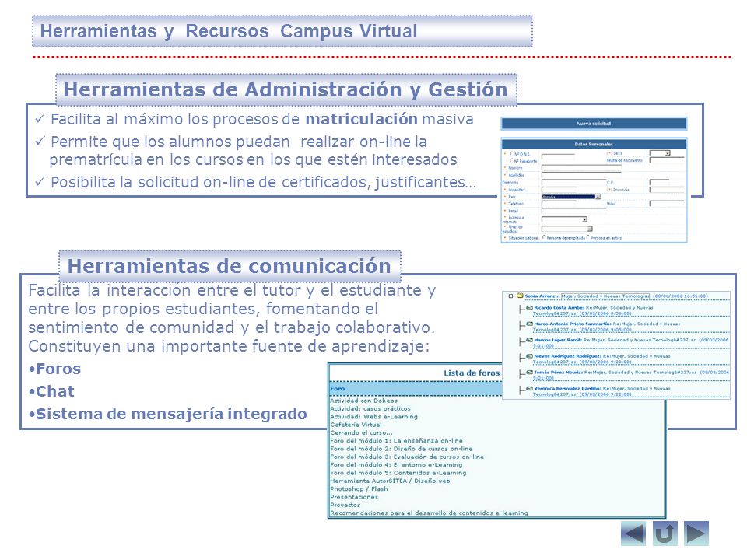Click the Teléfono input field

(x=559, y=204)
